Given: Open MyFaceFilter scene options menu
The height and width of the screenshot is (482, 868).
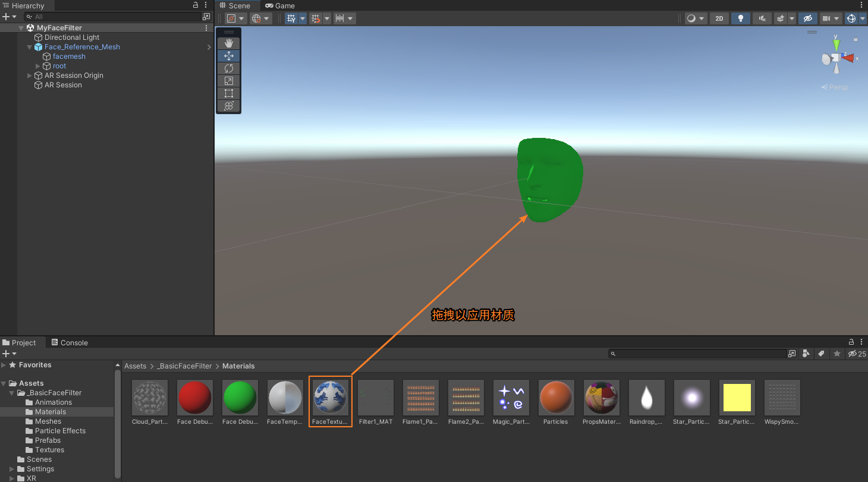Looking at the screenshot, I should click(x=206, y=28).
